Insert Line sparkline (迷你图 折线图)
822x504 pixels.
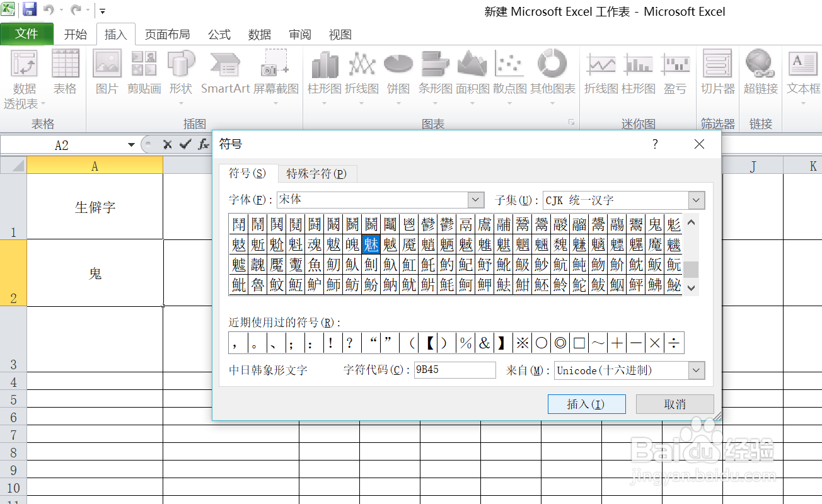pos(601,72)
